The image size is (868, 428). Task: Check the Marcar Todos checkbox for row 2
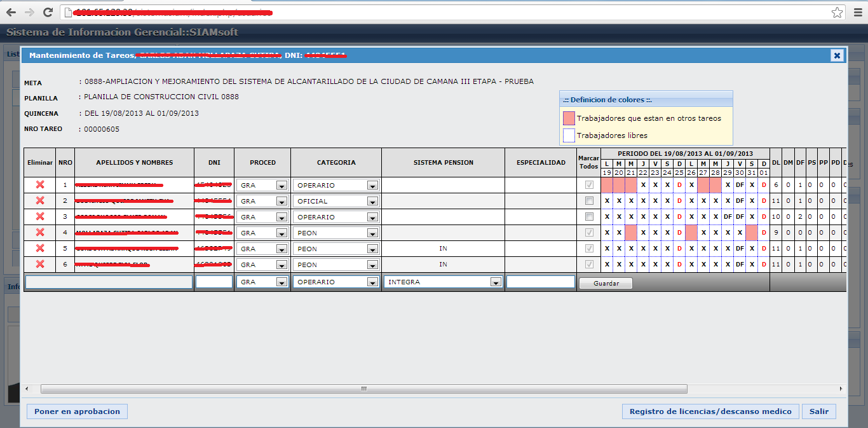point(588,201)
